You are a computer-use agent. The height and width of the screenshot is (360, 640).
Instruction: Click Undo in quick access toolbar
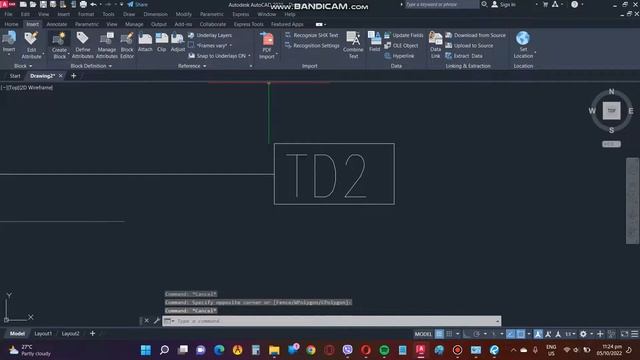pos(93,4)
